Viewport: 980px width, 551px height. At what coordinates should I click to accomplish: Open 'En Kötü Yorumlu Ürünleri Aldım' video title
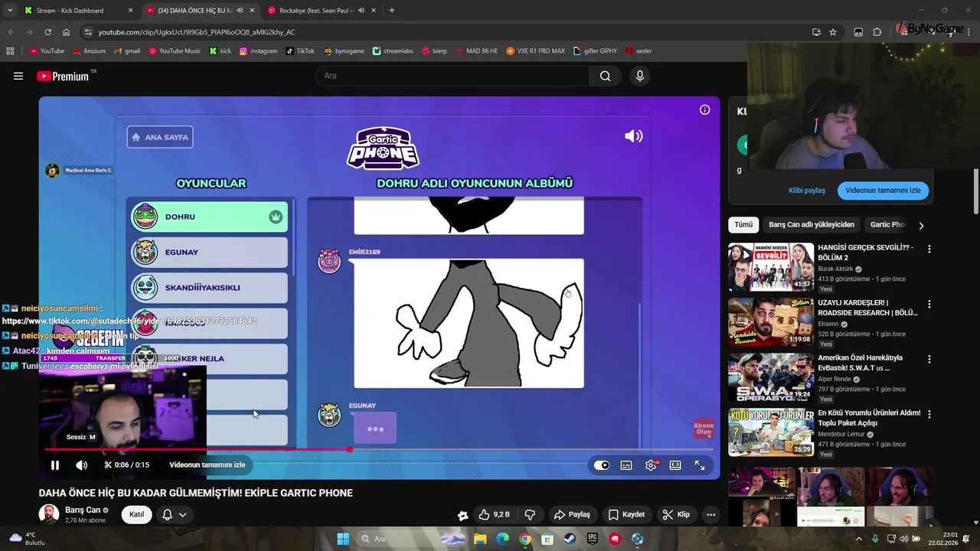(869, 418)
